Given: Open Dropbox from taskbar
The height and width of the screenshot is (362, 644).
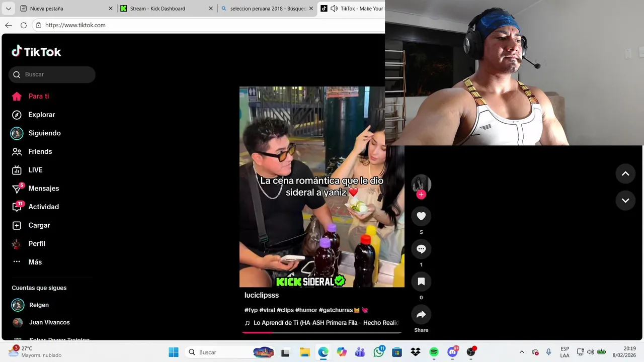Looking at the screenshot, I should click(416, 352).
